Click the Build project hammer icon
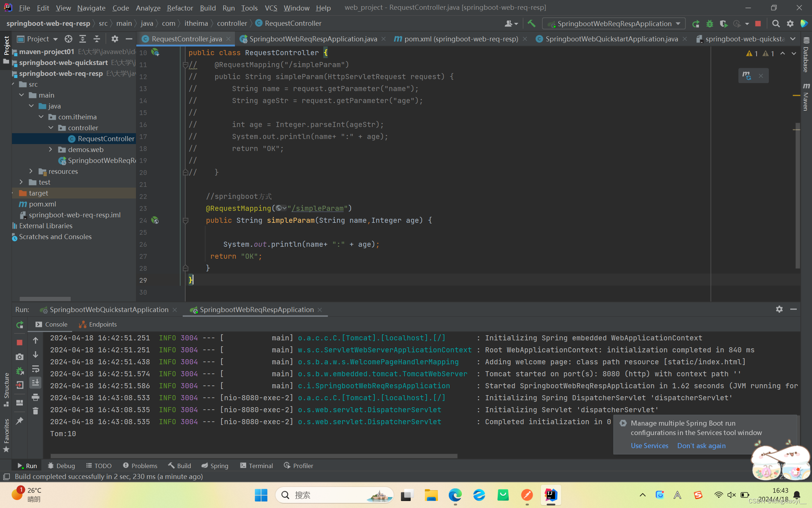 pos(531,24)
